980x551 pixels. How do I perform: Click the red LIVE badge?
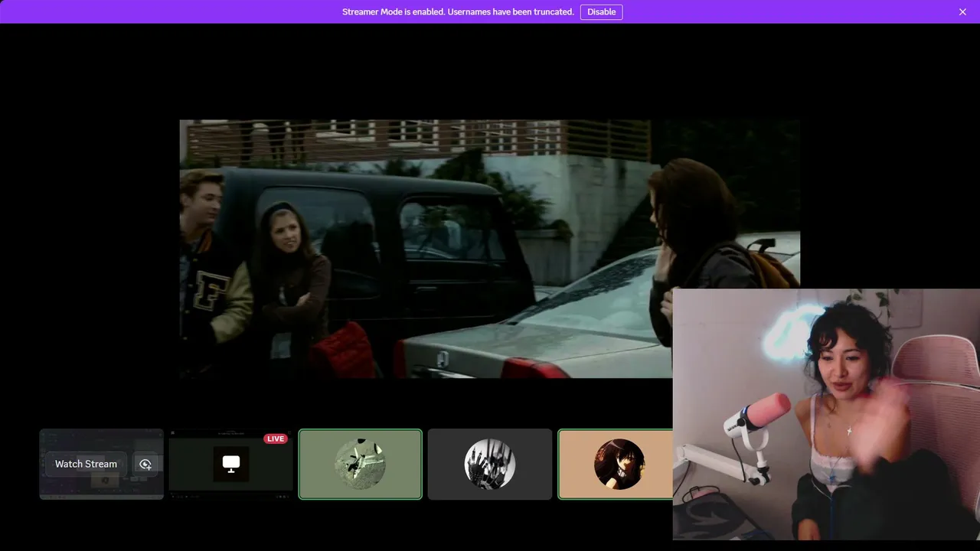[x=276, y=439]
